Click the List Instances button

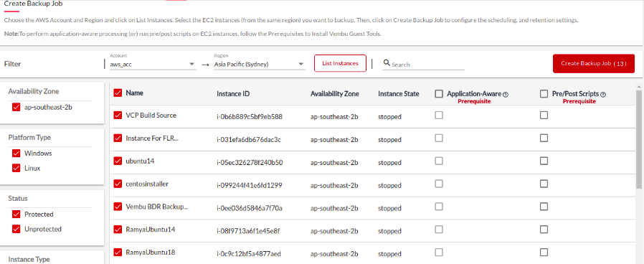340,63
